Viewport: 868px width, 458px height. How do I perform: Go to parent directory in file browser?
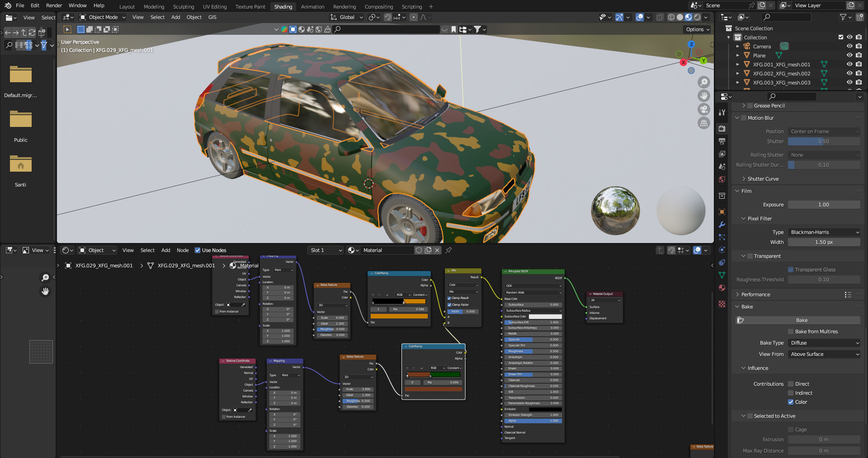[x=24, y=33]
